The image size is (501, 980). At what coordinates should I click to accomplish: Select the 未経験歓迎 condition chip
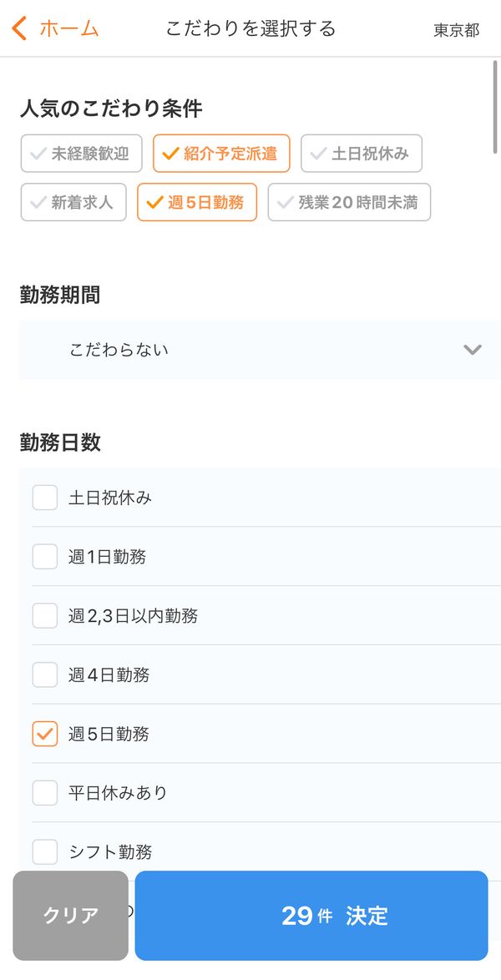tap(81, 153)
